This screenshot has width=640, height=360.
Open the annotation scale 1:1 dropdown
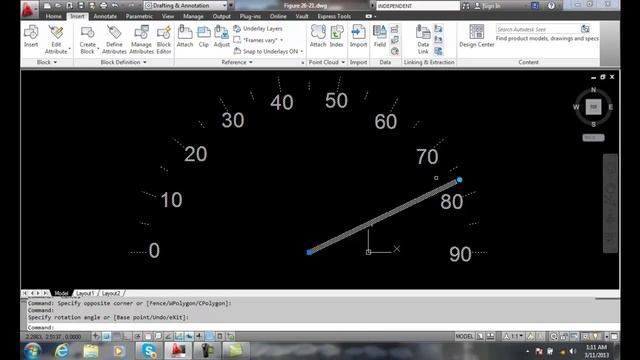(513, 336)
